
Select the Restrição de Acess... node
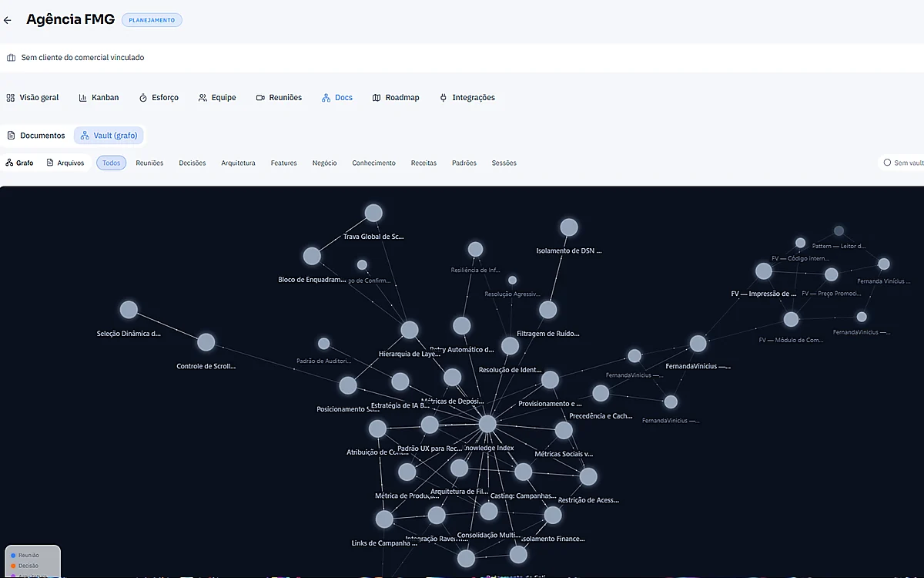(x=588, y=476)
